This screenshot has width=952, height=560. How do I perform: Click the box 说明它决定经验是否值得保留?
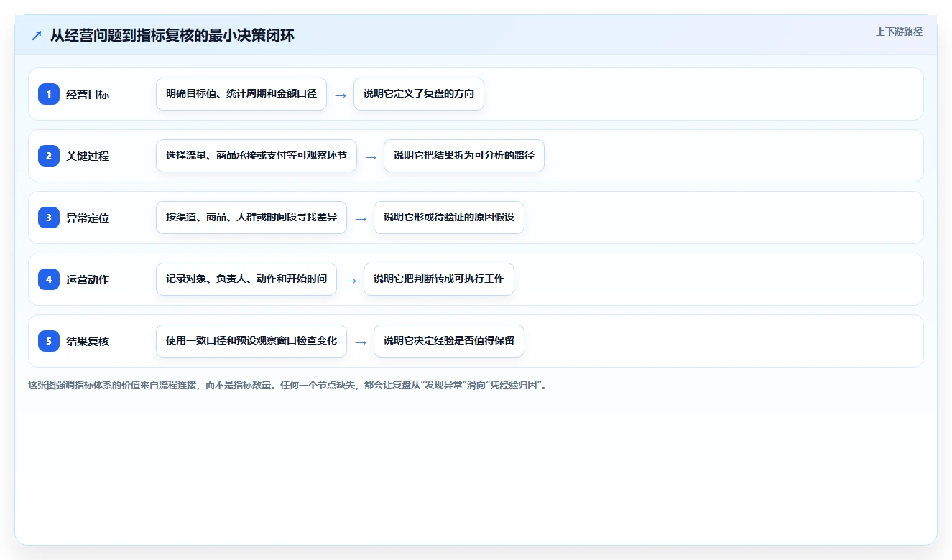449,341
